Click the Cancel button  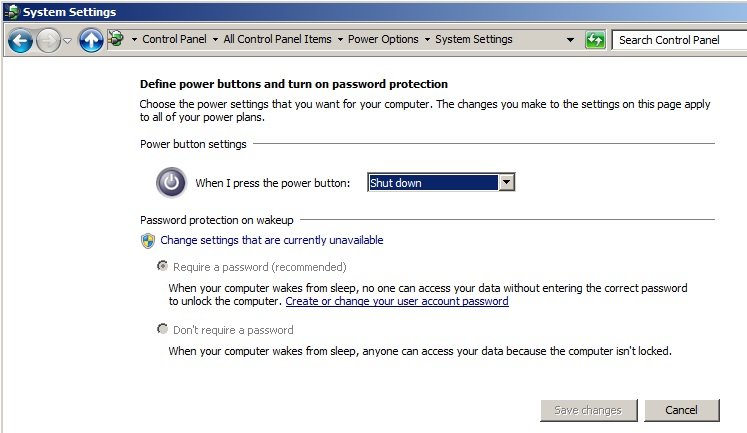click(x=681, y=410)
